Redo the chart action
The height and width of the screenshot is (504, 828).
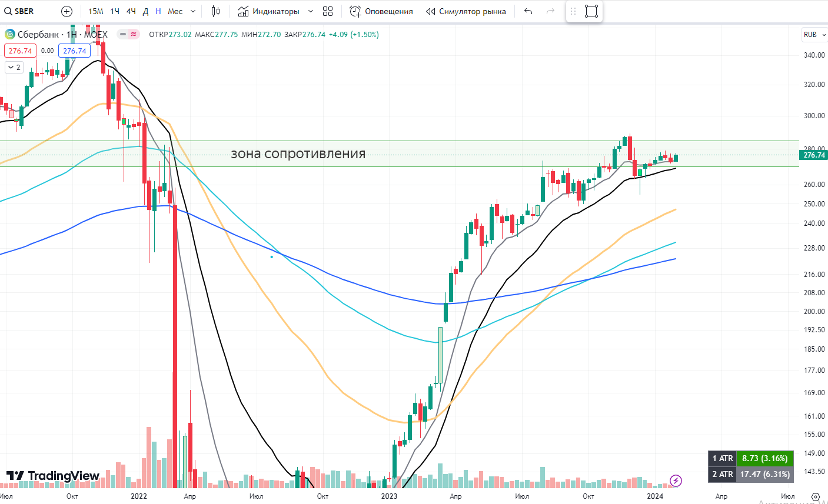click(x=550, y=11)
